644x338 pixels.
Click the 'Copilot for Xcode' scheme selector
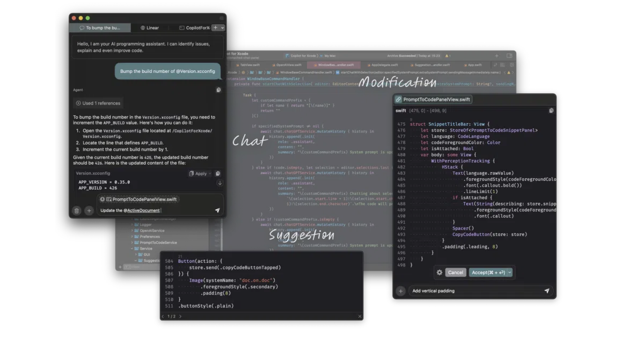pos(301,55)
